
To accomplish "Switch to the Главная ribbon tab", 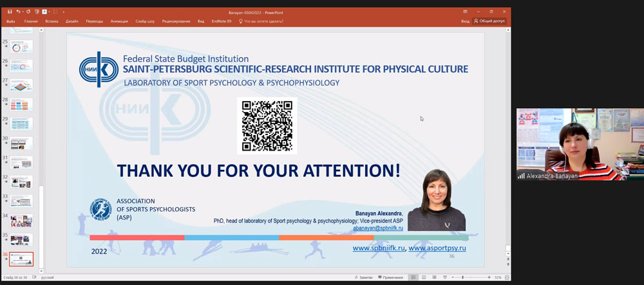I will 31,21.
